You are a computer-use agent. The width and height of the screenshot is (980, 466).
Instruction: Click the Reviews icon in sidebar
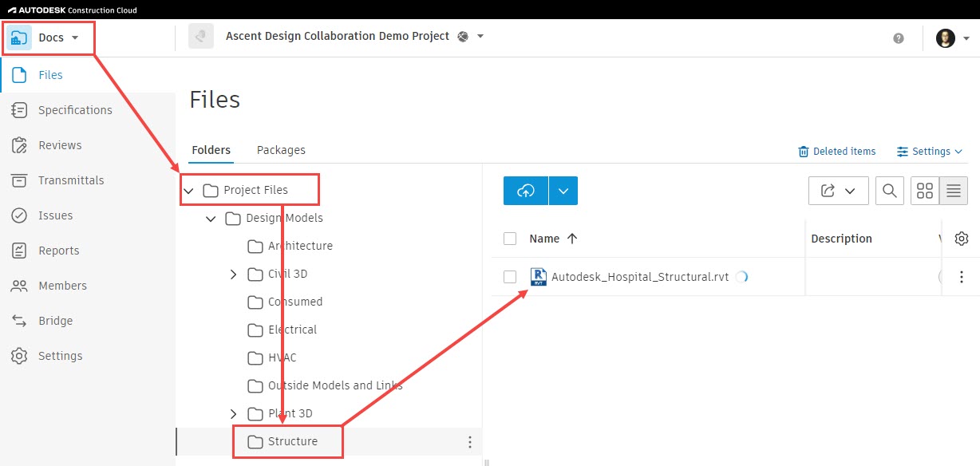click(x=20, y=145)
